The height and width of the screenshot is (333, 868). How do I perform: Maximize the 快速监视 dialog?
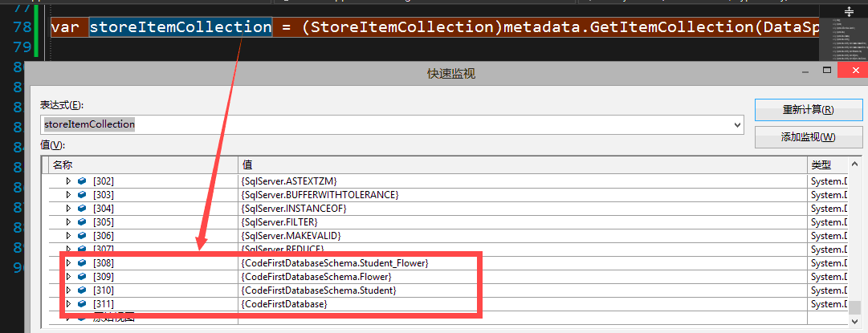(827, 71)
